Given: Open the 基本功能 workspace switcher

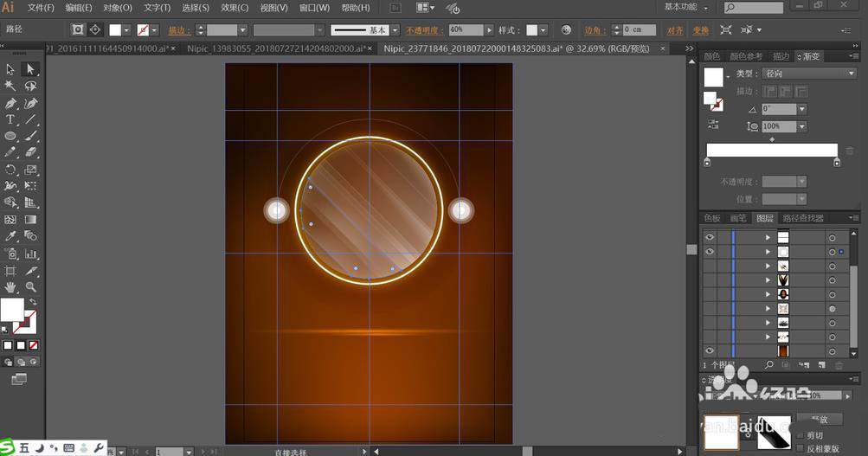Looking at the screenshot, I should click(x=685, y=7).
